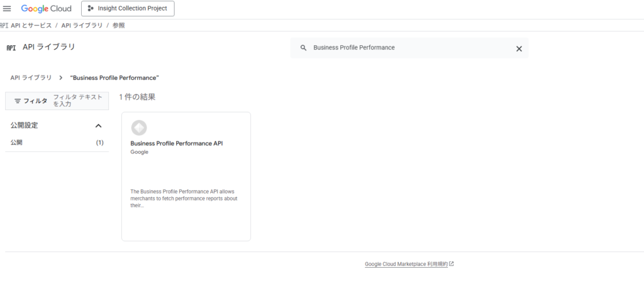
Task: Open the Insight Collection Project selector
Action: pyautogui.click(x=128, y=9)
